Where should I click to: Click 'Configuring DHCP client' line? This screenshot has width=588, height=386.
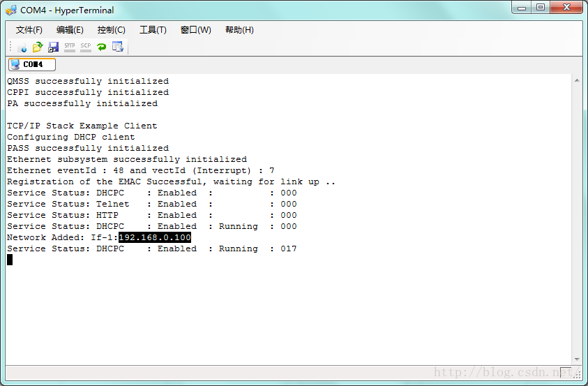[71, 137]
